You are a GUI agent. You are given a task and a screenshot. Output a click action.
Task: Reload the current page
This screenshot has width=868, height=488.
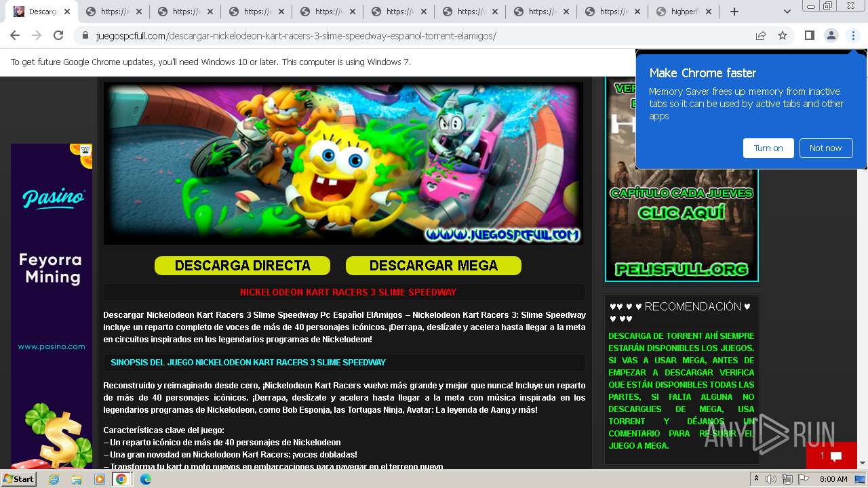[x=58, y=35]
